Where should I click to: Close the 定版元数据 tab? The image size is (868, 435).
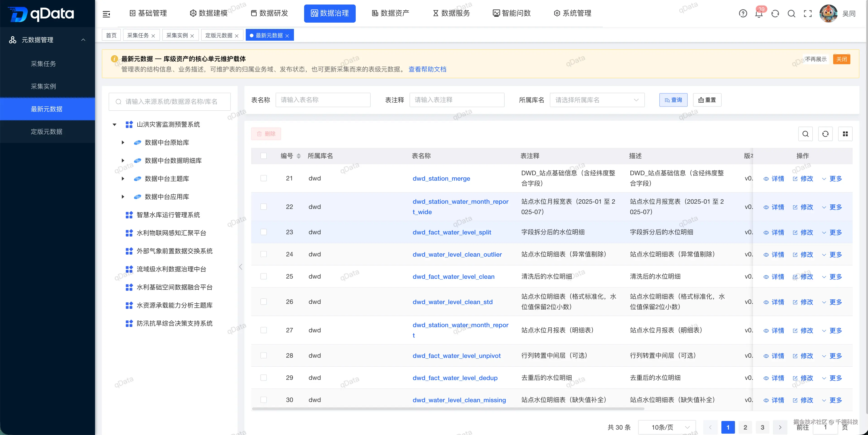(x=237, y=36)
